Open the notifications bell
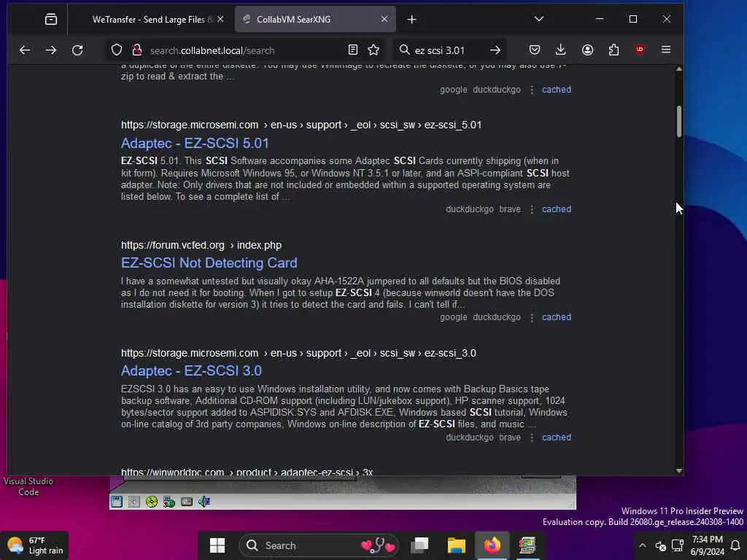The image size is (747, 560). (x=735, y=545)
